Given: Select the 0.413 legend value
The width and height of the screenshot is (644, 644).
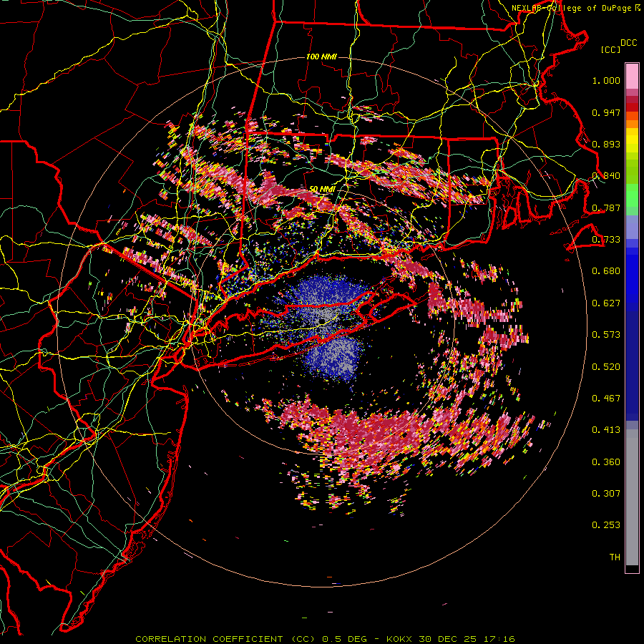Looking at the screenshot, I should tap(606, 430).
